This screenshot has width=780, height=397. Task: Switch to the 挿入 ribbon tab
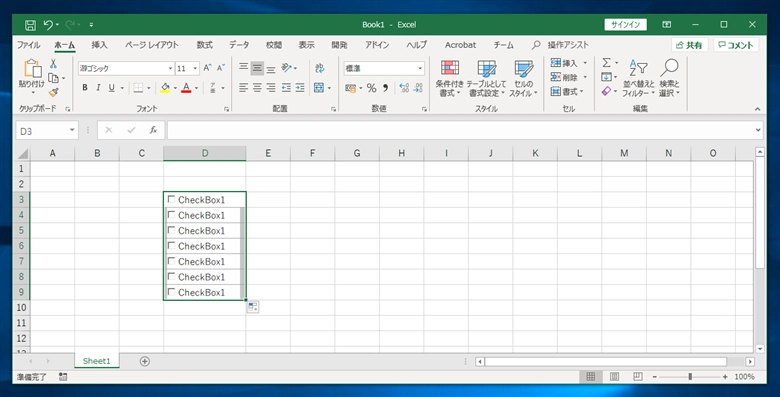point(99,45)
